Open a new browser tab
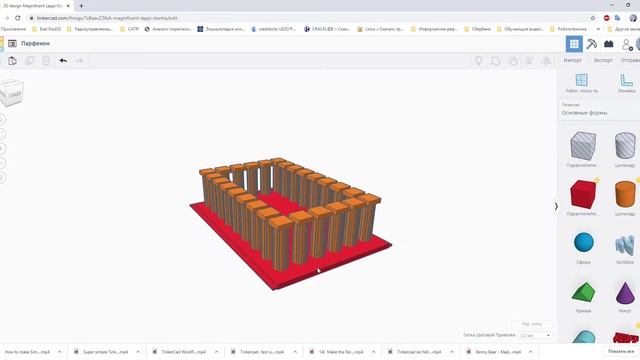Viewport: 640px width, 360px height. tap(81, 6)
